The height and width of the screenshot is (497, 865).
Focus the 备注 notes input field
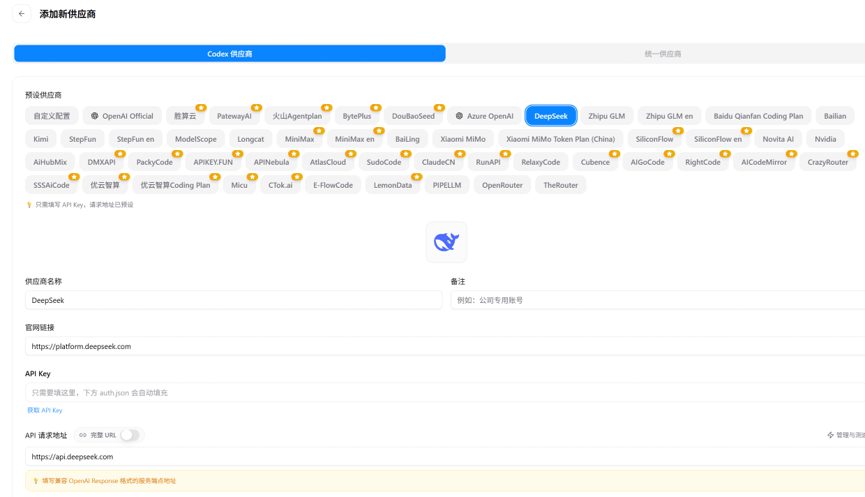point(658,300)
